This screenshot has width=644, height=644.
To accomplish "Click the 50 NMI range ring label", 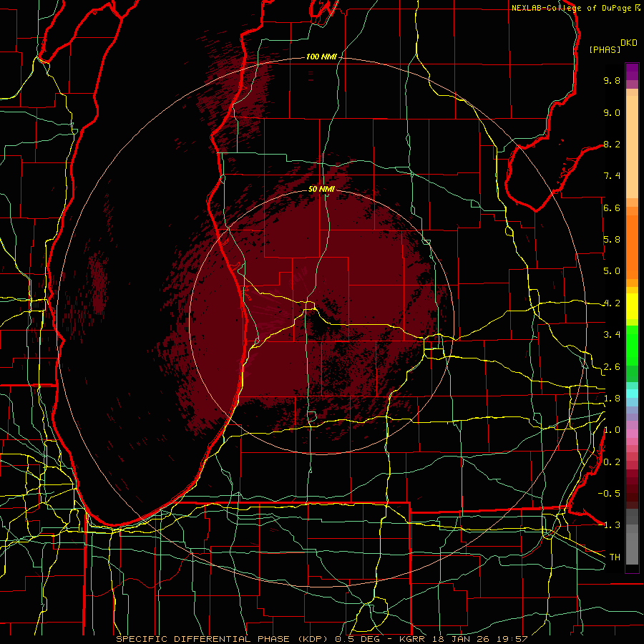I will click(321, 189).
